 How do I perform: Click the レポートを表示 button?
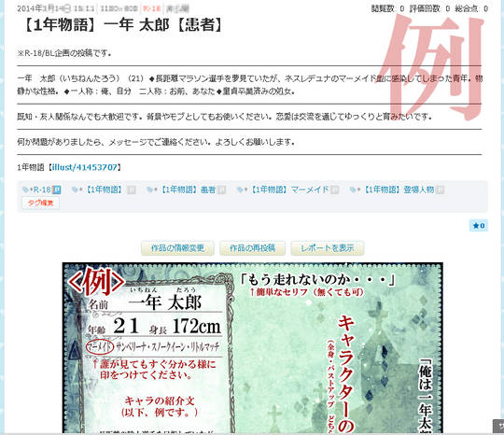click(x=328, y=248)
